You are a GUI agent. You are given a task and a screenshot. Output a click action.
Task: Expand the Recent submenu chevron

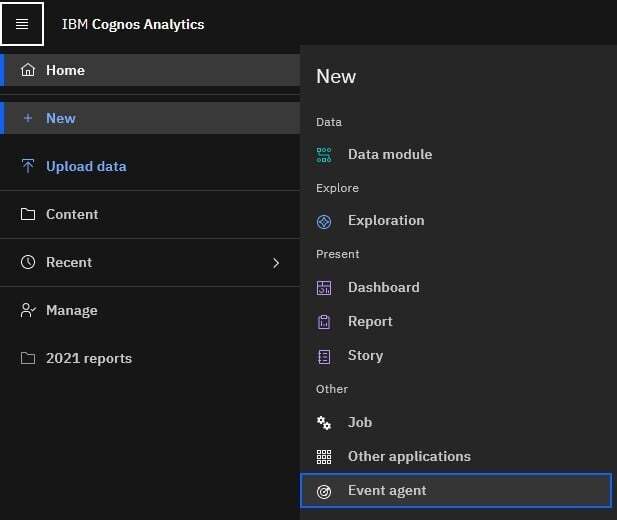[x=276, y=263]
